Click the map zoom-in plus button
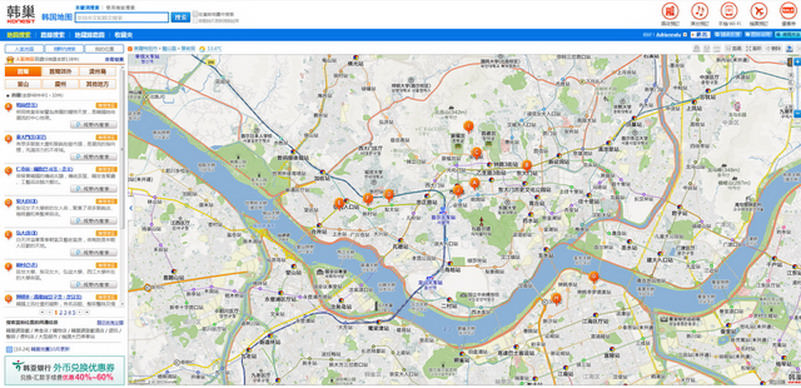 point(797,61)
